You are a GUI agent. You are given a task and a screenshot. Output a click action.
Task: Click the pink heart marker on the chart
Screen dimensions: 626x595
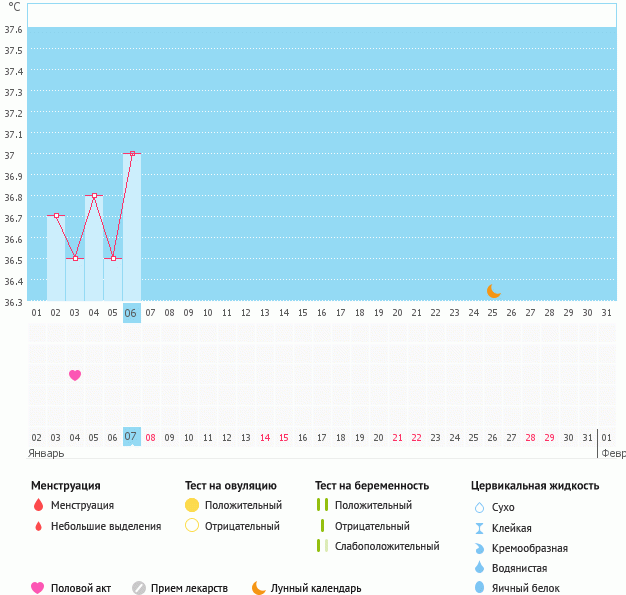click(x=75, y=375)
